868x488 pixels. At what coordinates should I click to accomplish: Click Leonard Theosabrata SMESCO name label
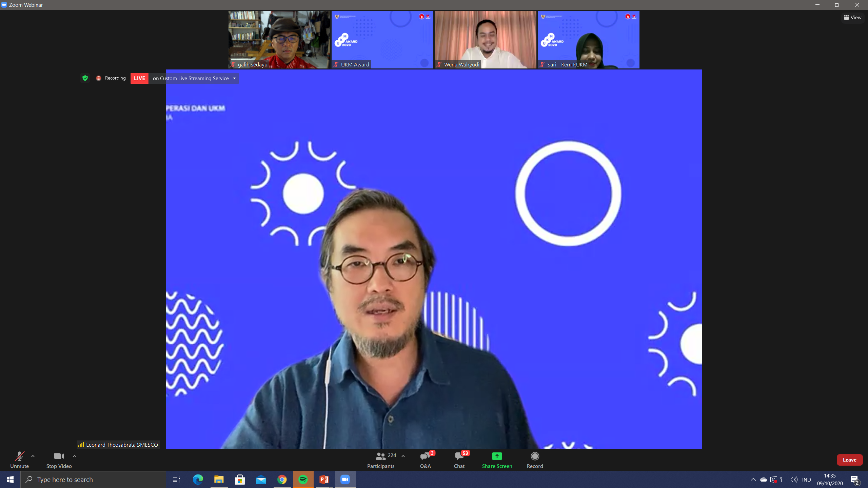pos(118,445)
